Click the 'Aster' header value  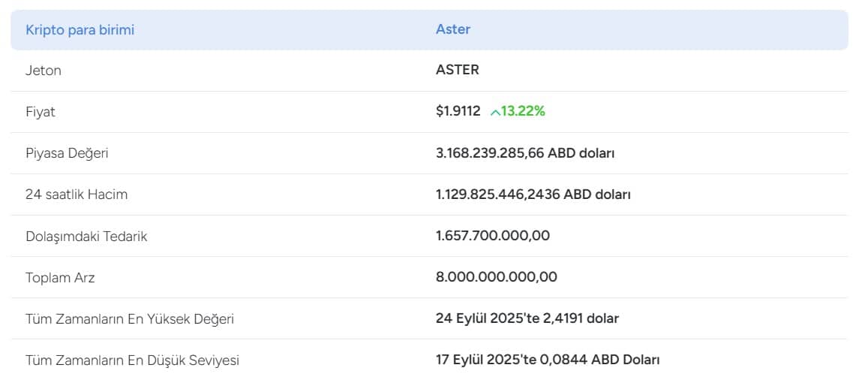tap(453, 29)
